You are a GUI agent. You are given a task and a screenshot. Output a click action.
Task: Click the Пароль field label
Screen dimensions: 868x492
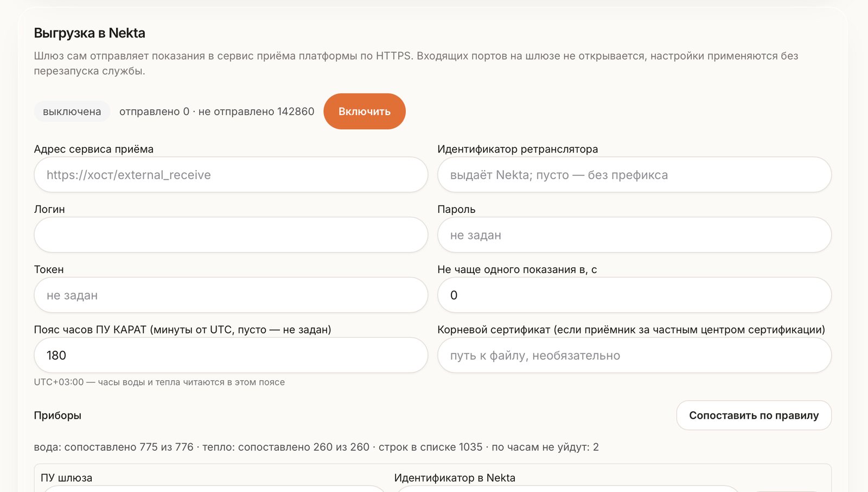(456, 210)
